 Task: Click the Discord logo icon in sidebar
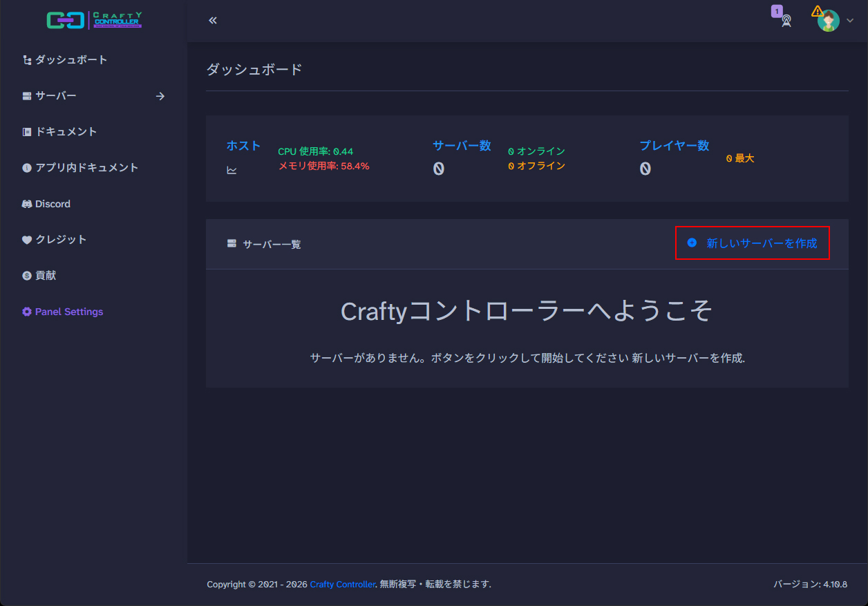coord(27,204)
